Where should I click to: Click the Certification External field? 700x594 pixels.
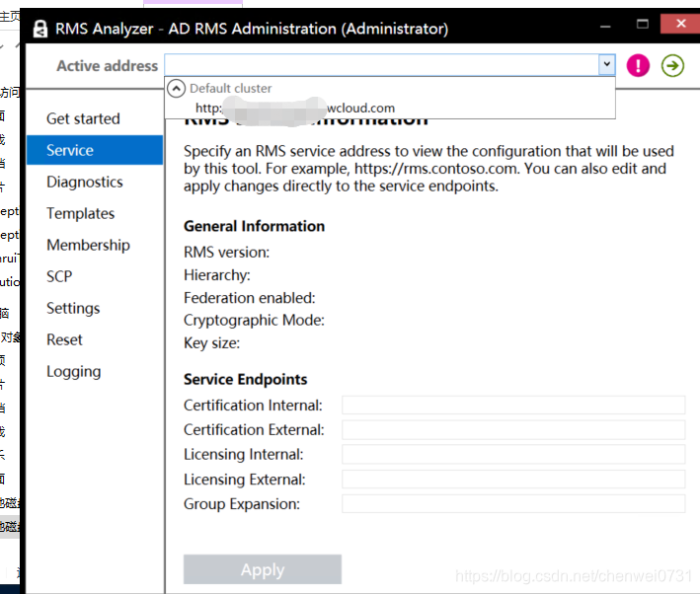click(513, 430)
